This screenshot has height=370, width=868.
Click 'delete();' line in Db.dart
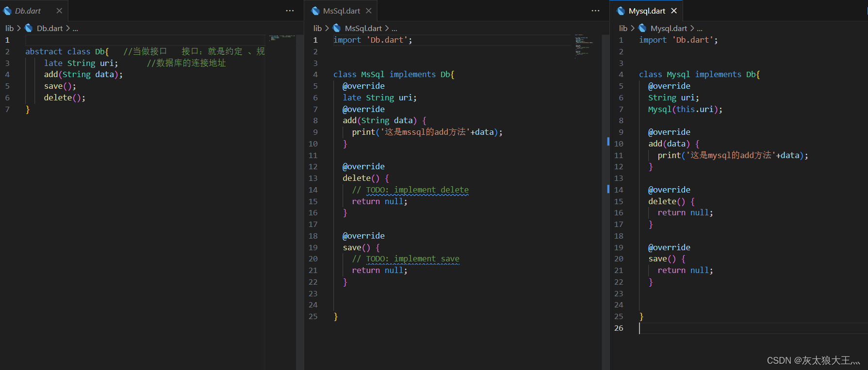tap(65, 97)
